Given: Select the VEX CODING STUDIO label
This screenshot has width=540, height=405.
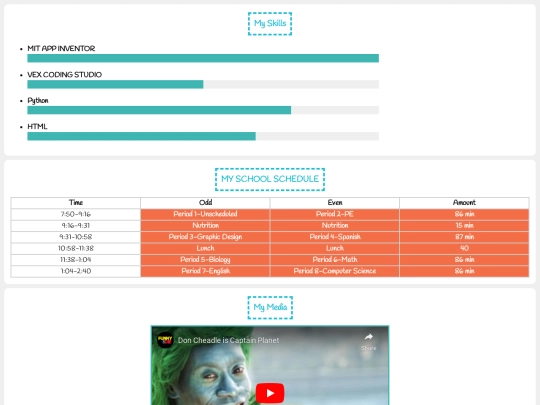Looking at the screenshot, I should click(x=64, y=75).
